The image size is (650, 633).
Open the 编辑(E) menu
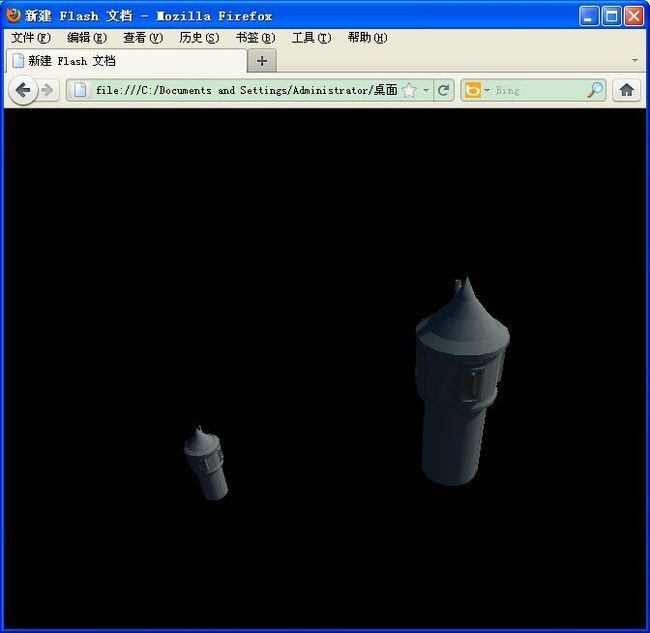[x=87, y=38]
